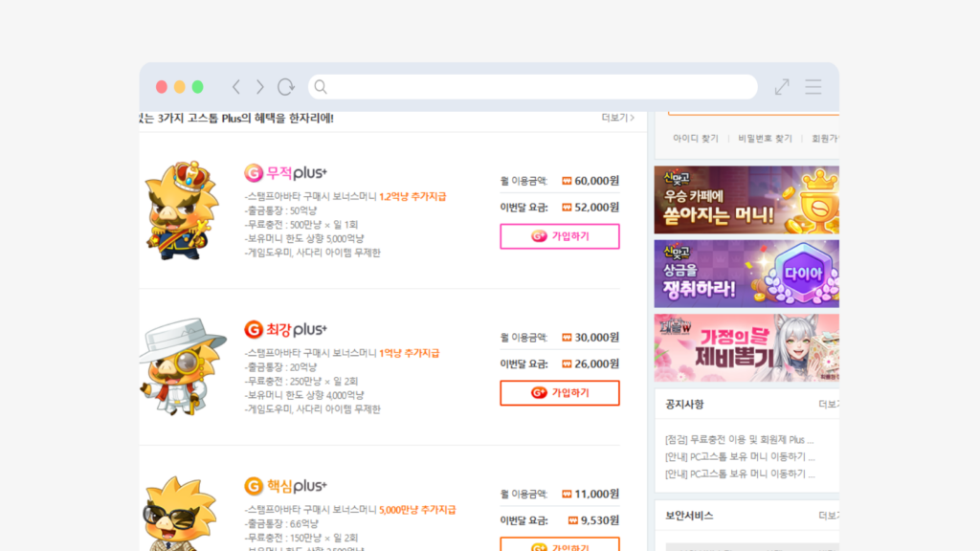The height and width of the screenshot is (551, 980).
Task: Open the 상금을 쟁취하라 다이아 banner
Action: click(x=746, y=274)
